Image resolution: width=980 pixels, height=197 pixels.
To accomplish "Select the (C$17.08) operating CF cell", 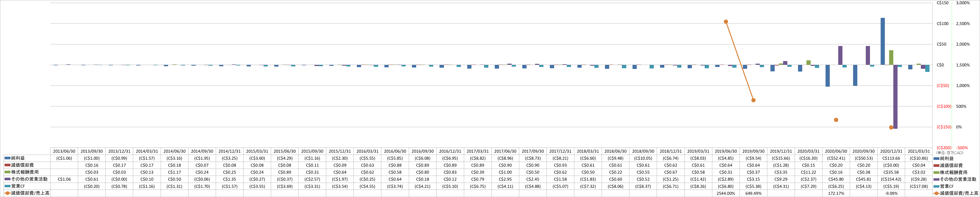I will pos(919,186).
